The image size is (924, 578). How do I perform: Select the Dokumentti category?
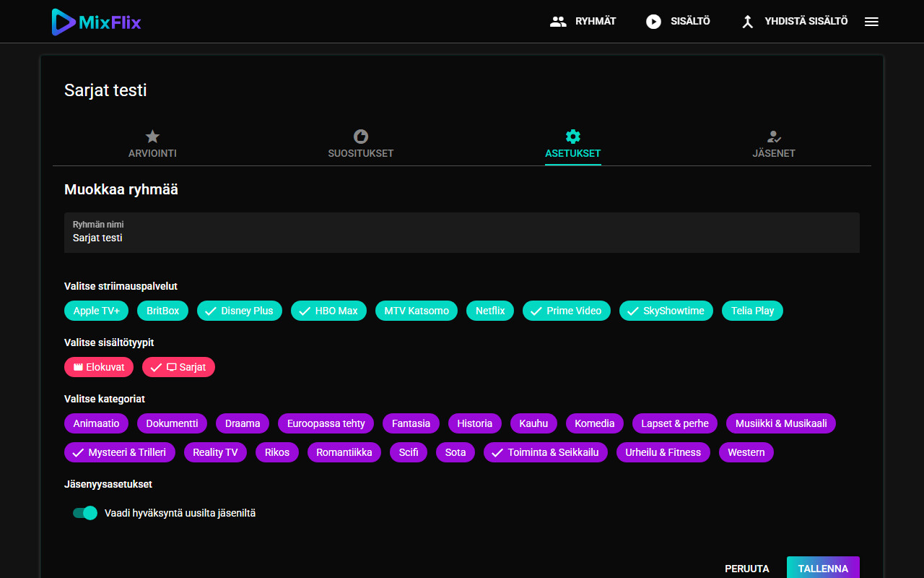pyautogui.click(x=172, y=423)
